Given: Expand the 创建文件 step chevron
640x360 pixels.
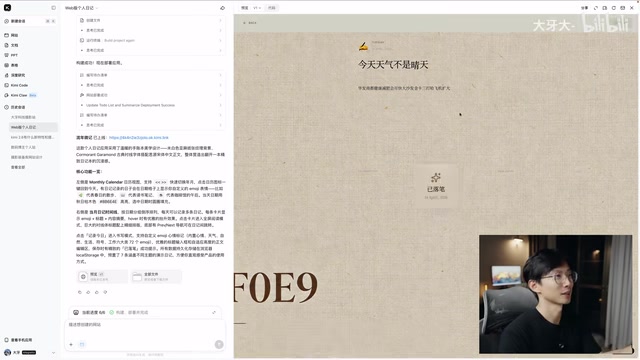Looking at the screenshot, I should click(220, 20).
